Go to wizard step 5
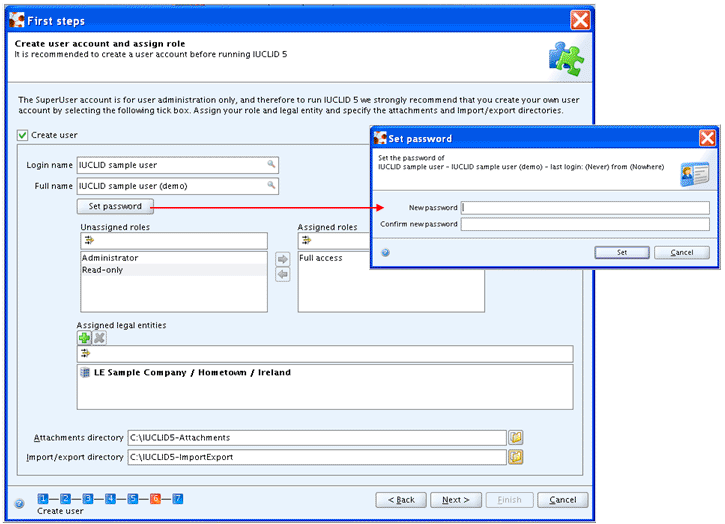725x524 pixels. 133,499
